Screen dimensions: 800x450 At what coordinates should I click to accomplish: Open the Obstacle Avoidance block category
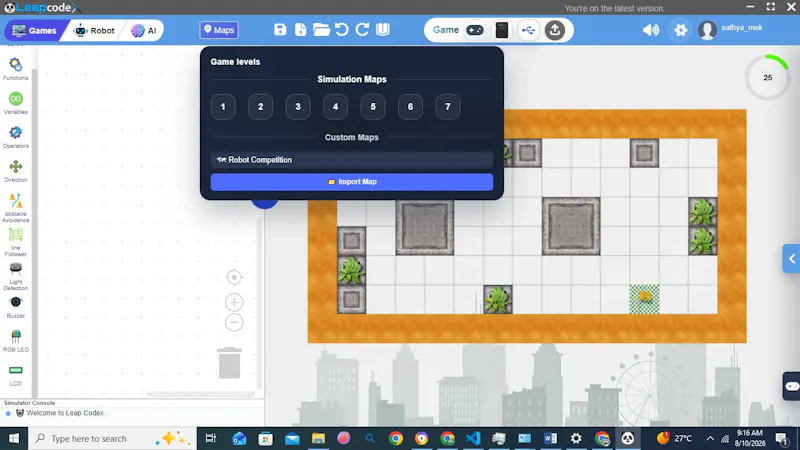pos(15,207)
